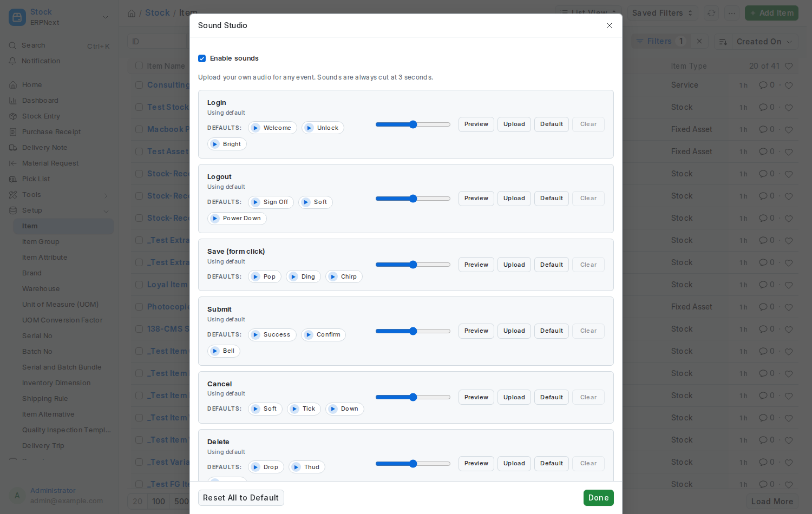The height and width of the screenshot is (514, 812).
Task: Play the Down cancel sound
Action: pos(344,409)
